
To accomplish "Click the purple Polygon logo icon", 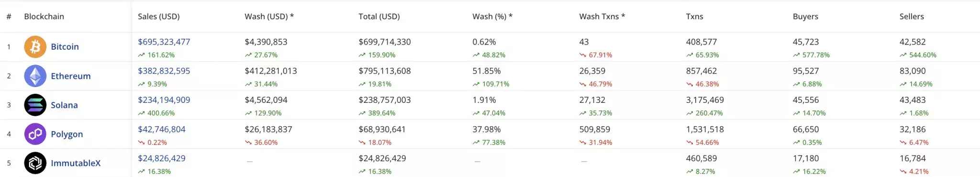I will coord(35,134).
